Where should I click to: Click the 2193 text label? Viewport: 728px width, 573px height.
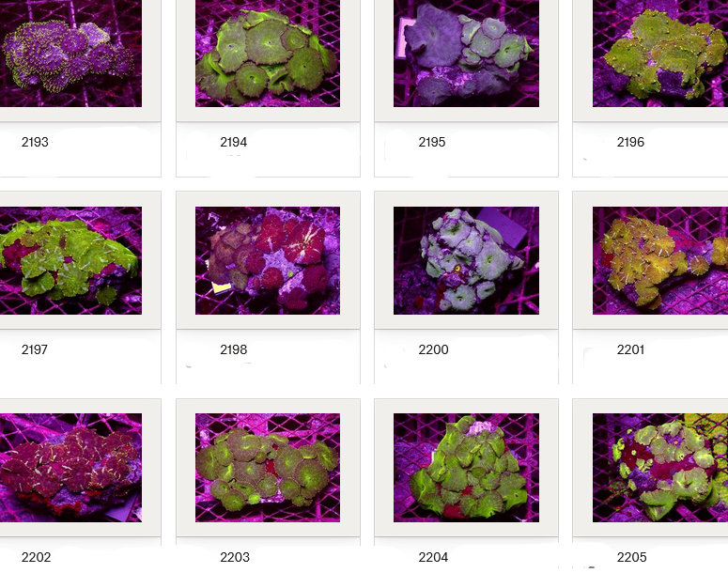[35, 143]
